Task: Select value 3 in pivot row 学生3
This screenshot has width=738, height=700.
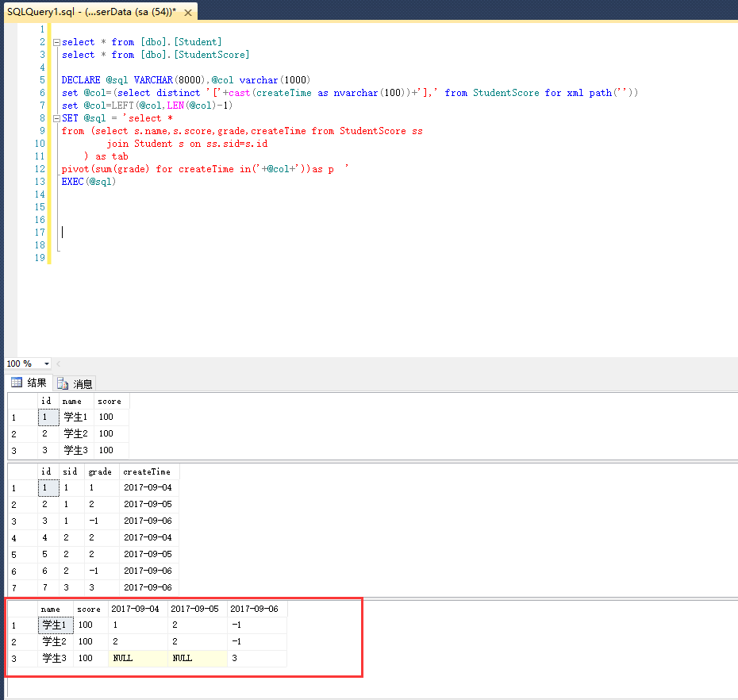Action: point(257,659)
